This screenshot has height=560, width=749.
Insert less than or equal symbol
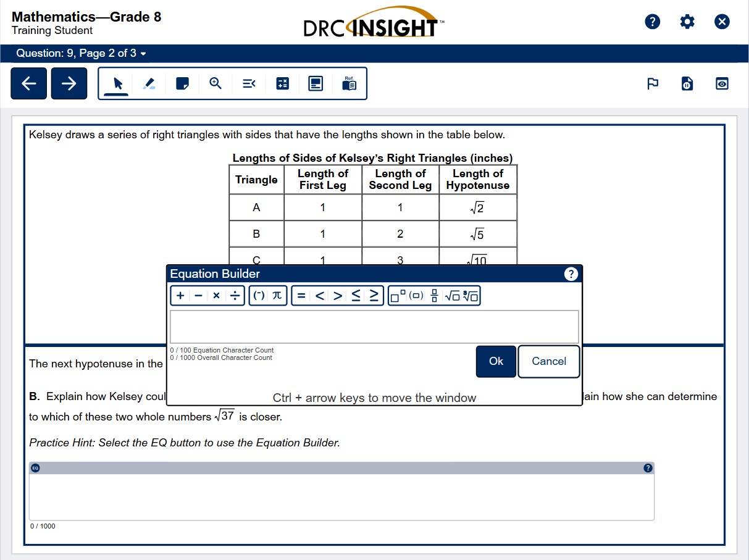pos(356,296)
